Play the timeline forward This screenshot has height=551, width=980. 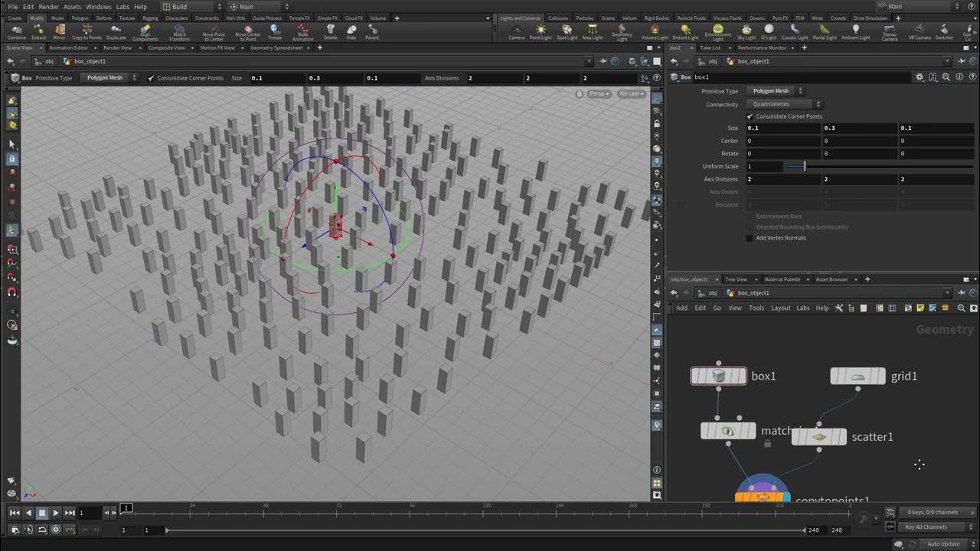click(56, 513)
